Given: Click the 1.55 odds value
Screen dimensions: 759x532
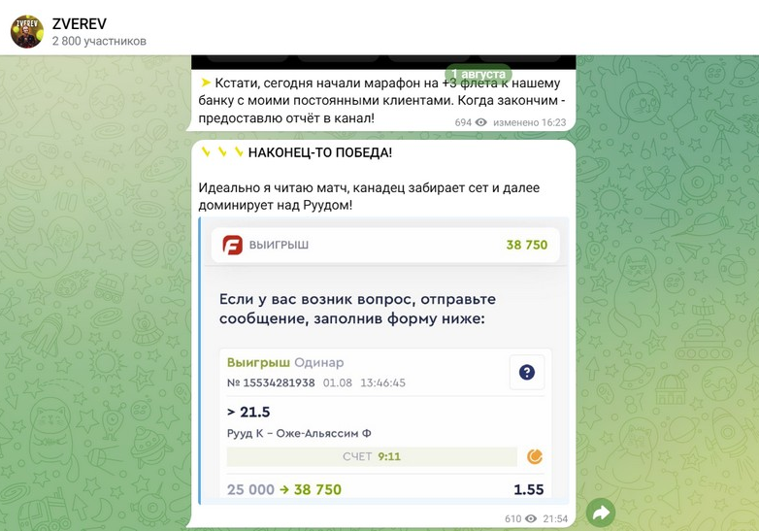Looking at the screenshot, I should pos(529,489).
